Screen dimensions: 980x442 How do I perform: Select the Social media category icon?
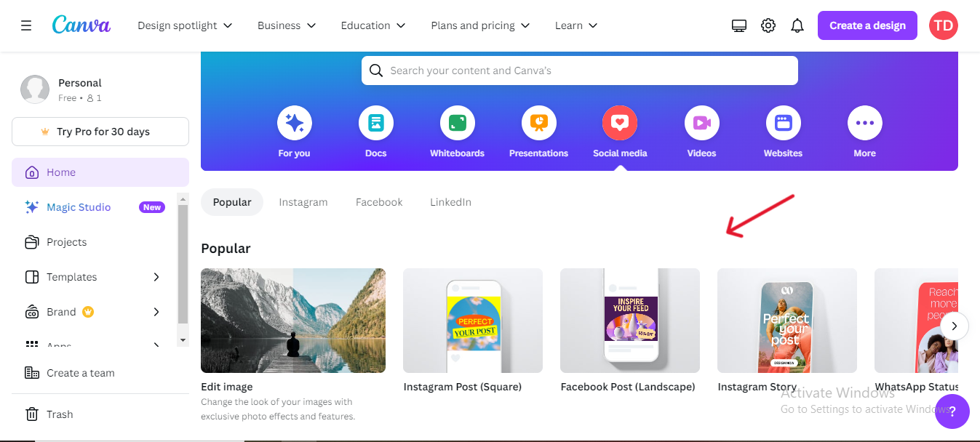[620, 123]
